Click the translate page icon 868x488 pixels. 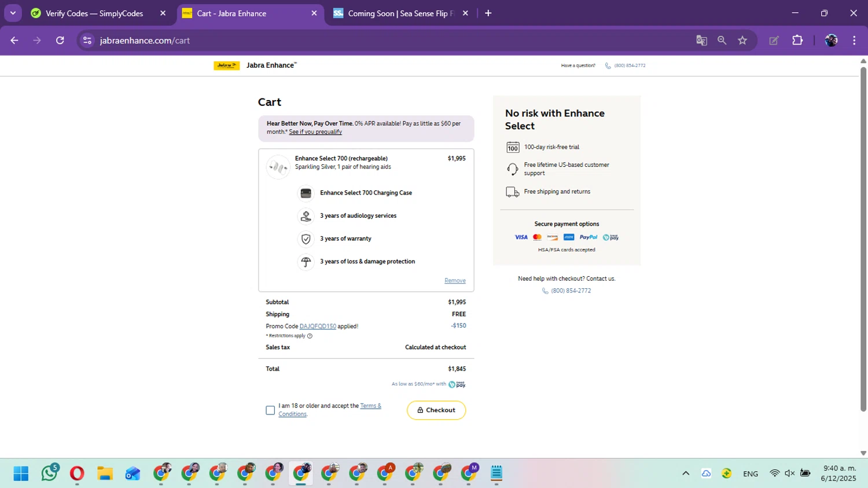click(x=701, y=41)
